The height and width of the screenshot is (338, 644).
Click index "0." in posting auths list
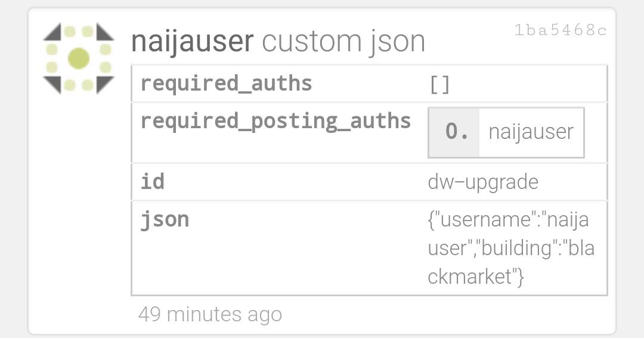click(456, 132)
